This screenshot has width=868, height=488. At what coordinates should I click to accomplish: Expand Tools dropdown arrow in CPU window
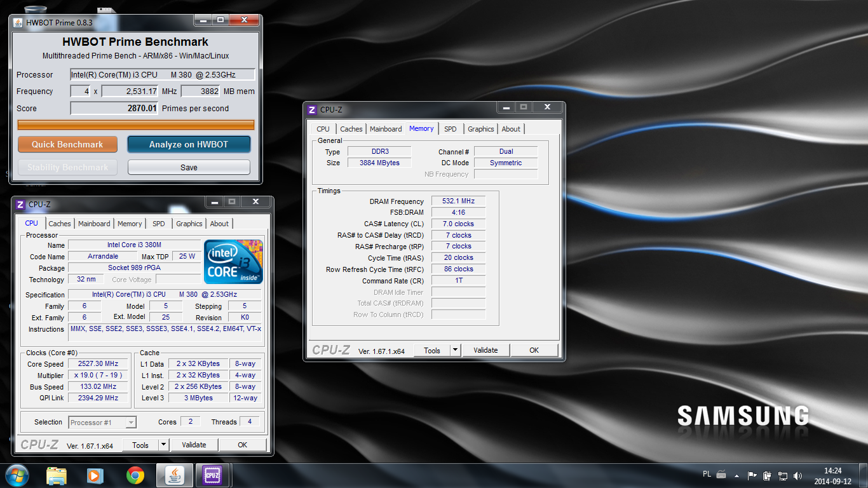163,445
